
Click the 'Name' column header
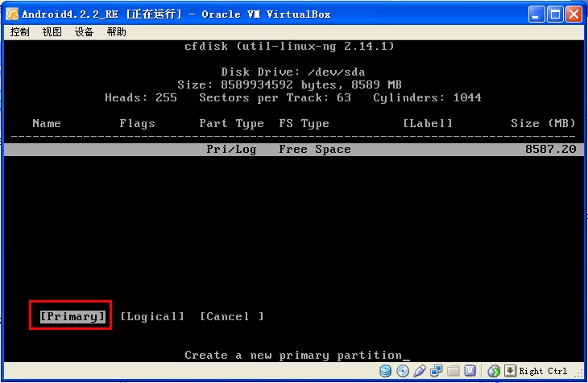pos(47,123)
